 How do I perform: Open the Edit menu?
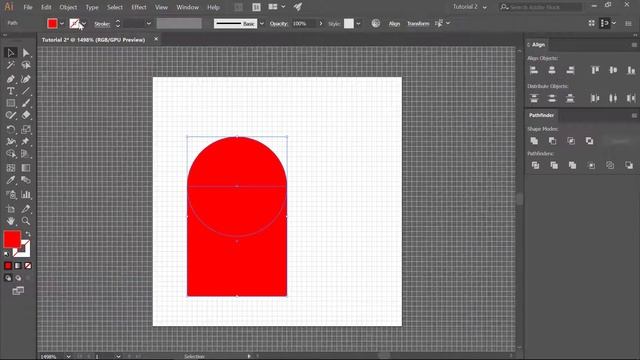[46, 7]
